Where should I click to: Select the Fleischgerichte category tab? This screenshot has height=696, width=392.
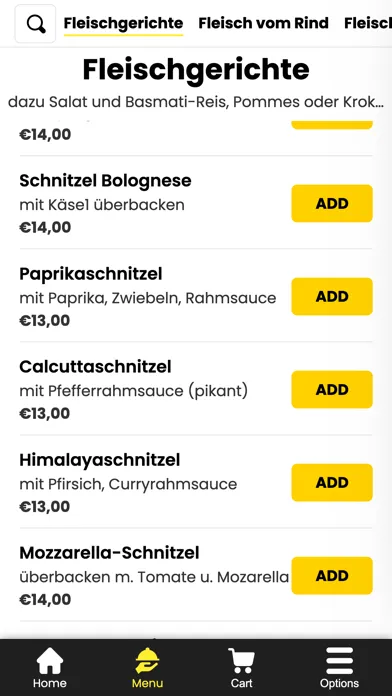pos(123,23)
